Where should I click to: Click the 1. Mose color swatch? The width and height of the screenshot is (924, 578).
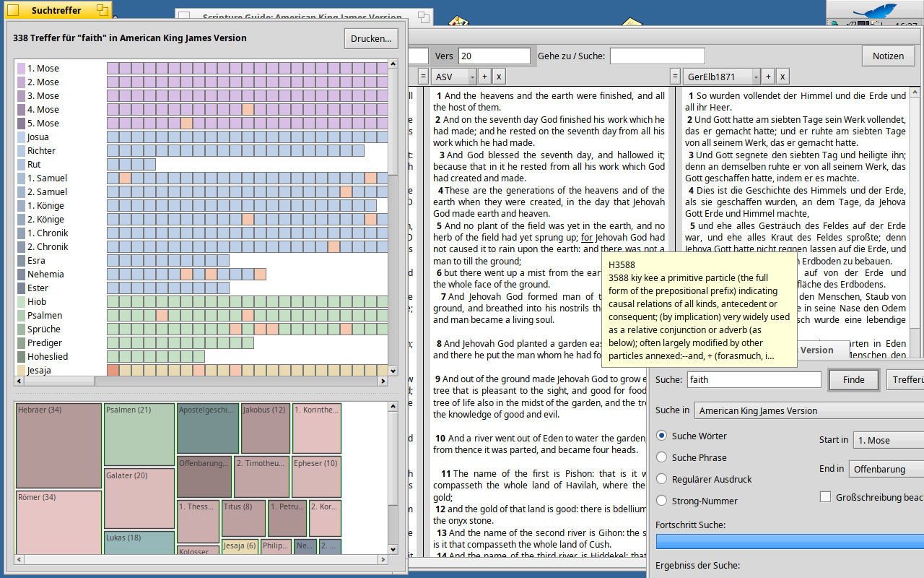21,69
